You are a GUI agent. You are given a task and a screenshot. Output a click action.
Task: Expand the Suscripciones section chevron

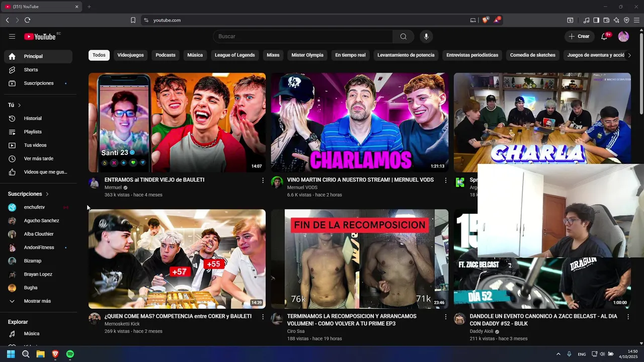47,194
